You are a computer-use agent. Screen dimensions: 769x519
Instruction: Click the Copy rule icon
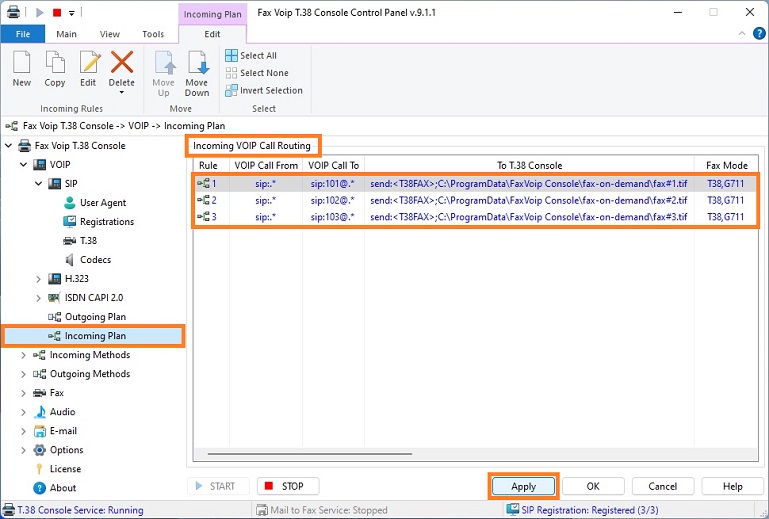(54, 63)
